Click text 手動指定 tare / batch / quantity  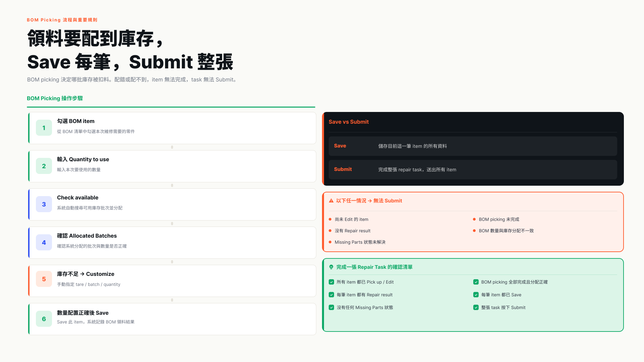tap(89, 284)
